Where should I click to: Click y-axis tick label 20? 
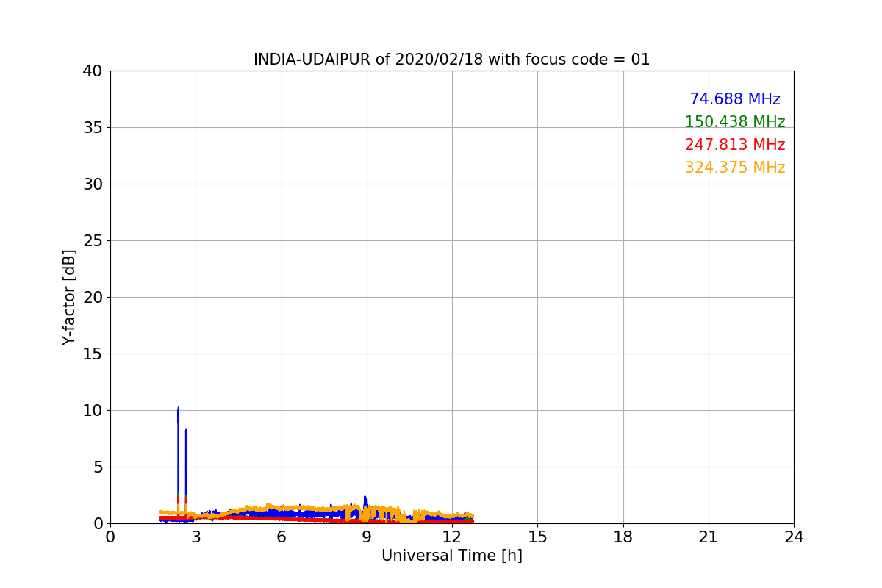click(x=93, y=298)
